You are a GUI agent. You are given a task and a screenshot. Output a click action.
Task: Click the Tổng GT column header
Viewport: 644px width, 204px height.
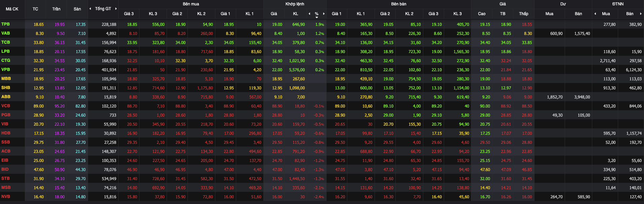point(103,9)
